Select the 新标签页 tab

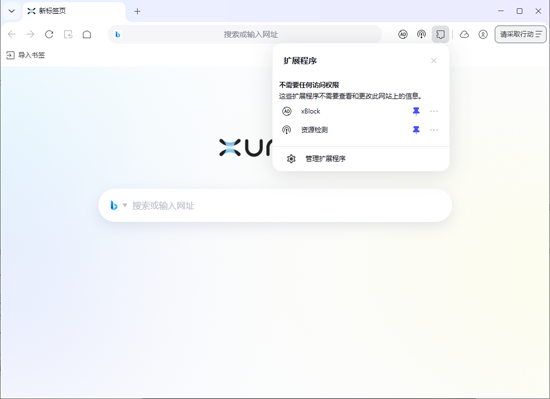click(x=74, y=11)
